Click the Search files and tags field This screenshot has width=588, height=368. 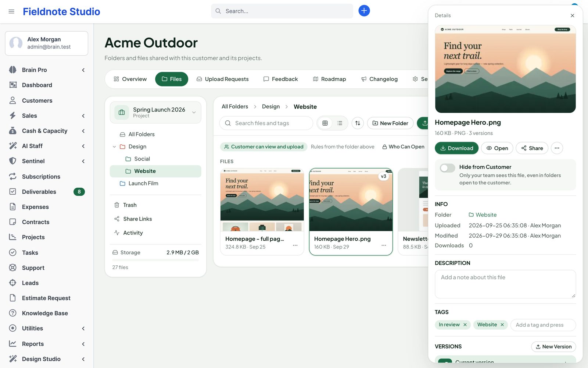(x=266, y=123)
